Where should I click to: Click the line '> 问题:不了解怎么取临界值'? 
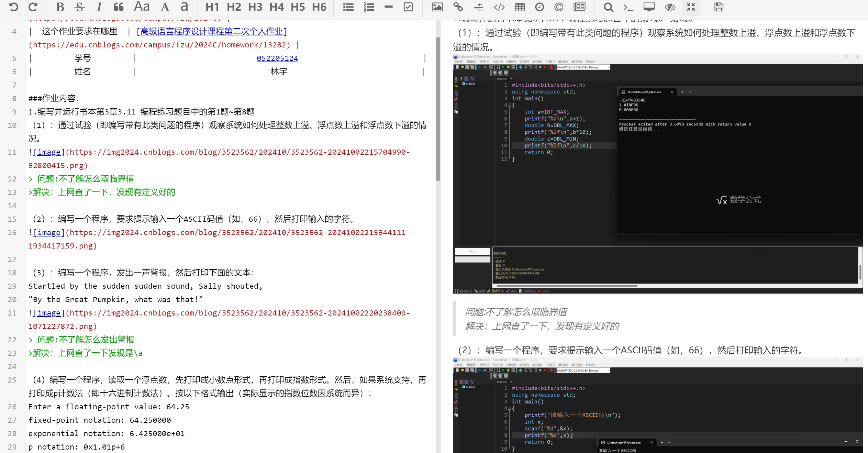[81, 179]
